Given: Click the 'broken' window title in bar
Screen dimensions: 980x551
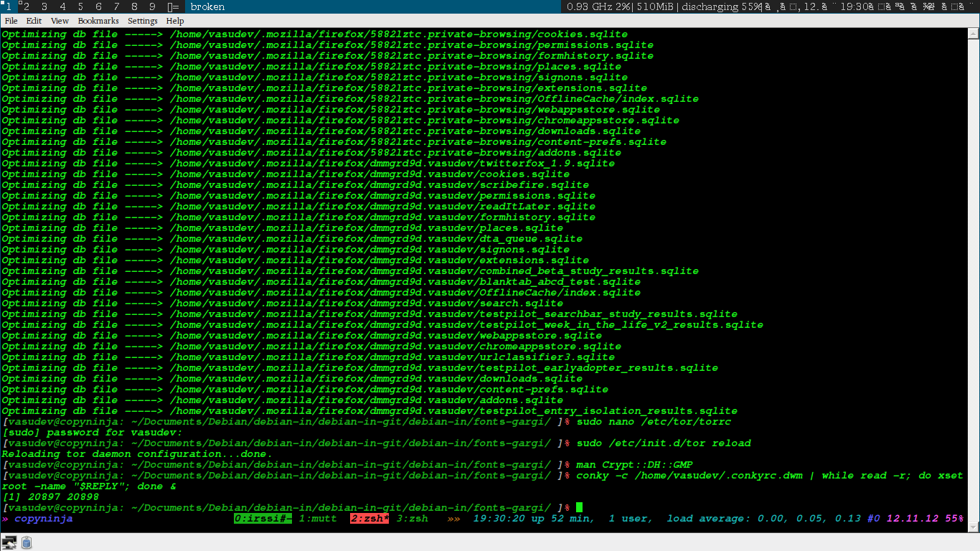Looking at the screenshot, I should pyautogui.click(x=207, y=6).
